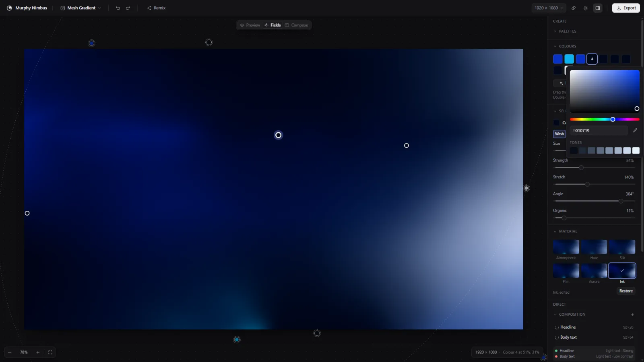Click the undo arrow icon

coord(118,8)
